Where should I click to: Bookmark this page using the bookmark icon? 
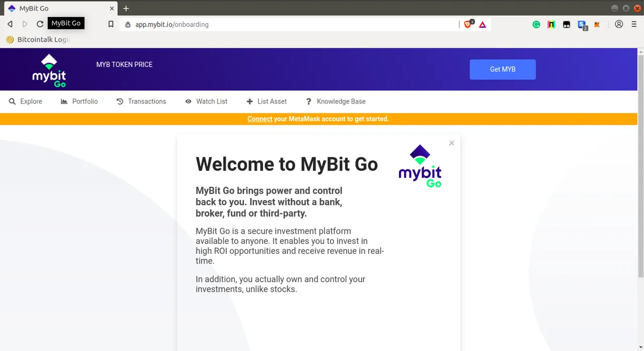(111, 24)
